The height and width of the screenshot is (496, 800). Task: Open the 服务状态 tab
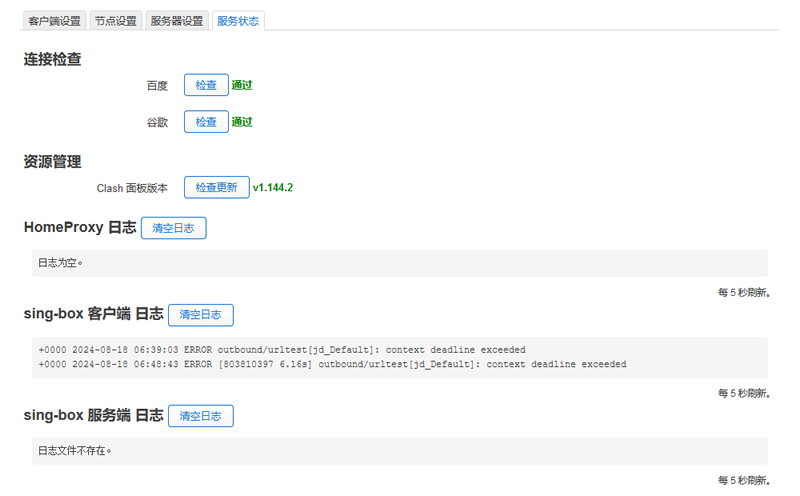(238, 21)
